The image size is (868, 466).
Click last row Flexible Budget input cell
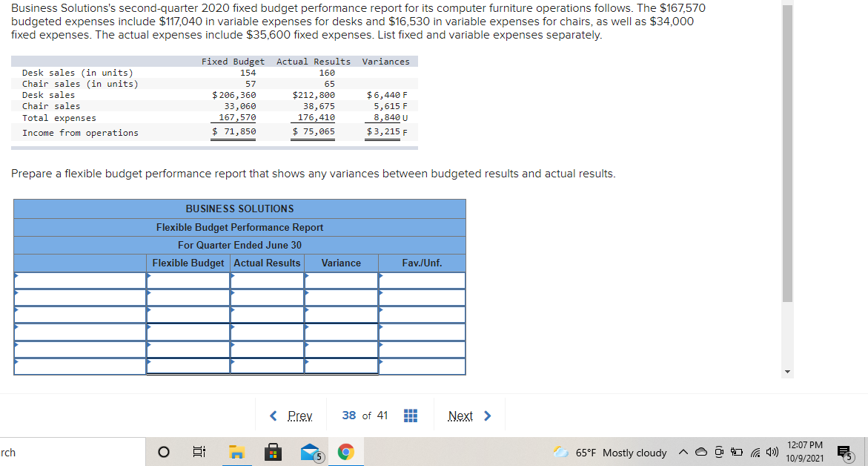188,367
